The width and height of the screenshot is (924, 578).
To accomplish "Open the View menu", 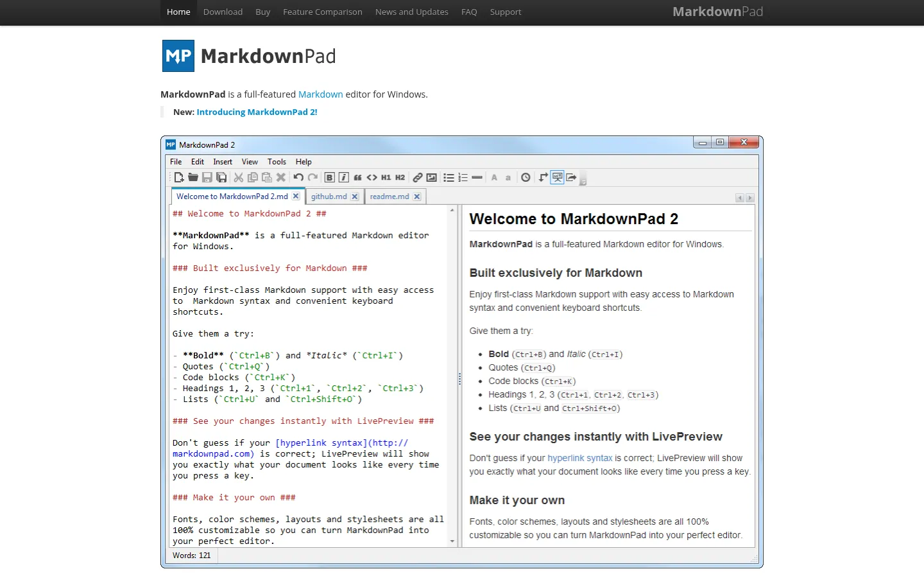I will coord(250,162).
